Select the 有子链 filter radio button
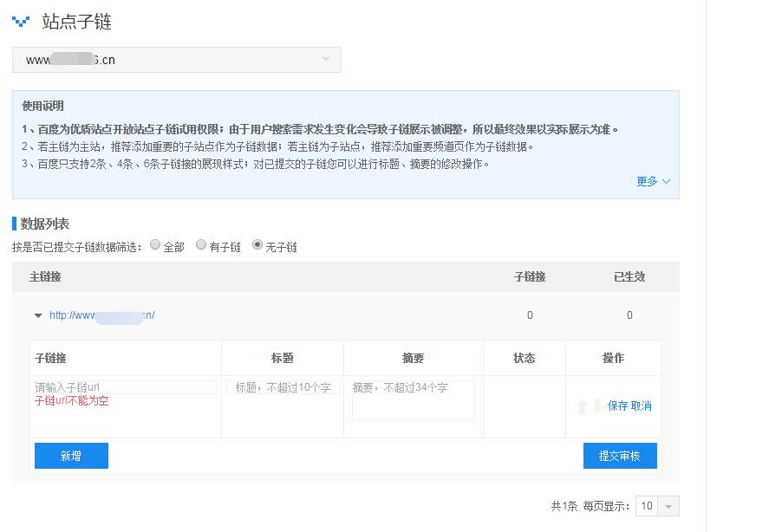The image size is (769, 532). (201, 245)
